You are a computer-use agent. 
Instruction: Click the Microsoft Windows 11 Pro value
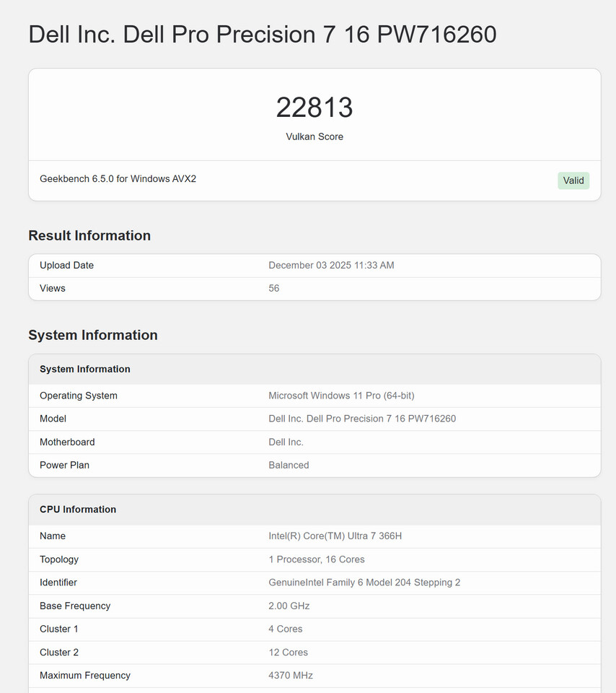(x=341, y=396)
